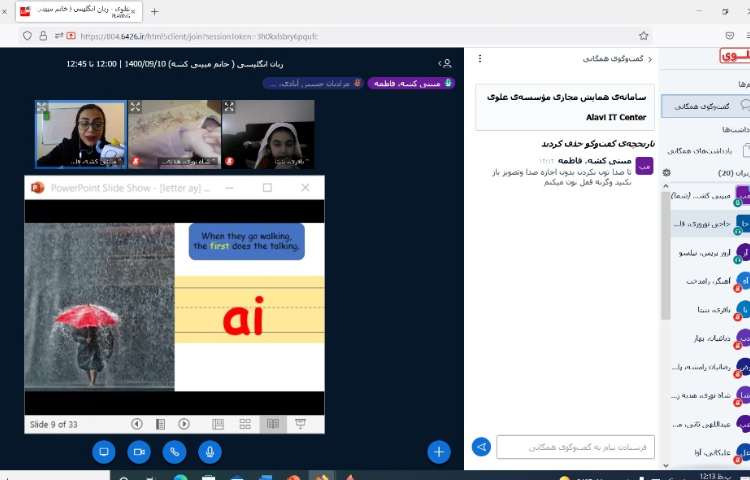Toggle screen sharing with the monitor button

point(103,452)
